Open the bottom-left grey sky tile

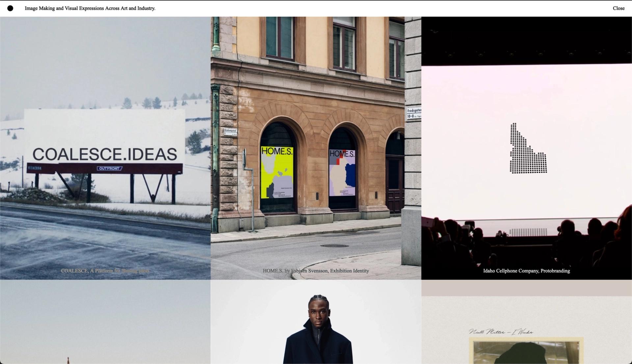[x=105, y=322]
